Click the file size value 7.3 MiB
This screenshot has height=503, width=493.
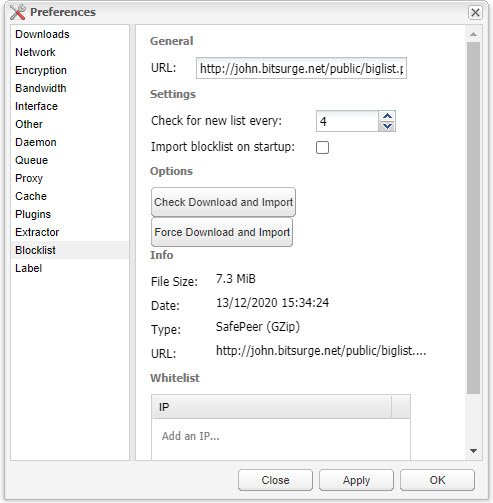[x=236, y=279]
